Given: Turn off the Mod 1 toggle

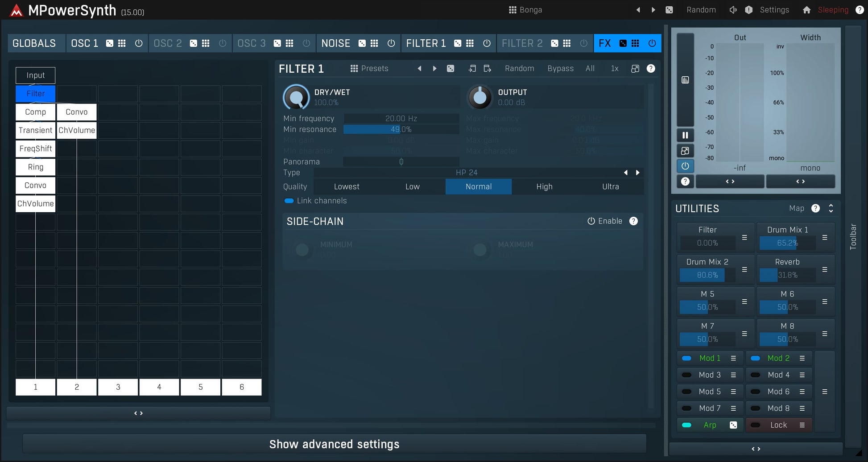Looking at the screenshot, I should click(686, 358).
